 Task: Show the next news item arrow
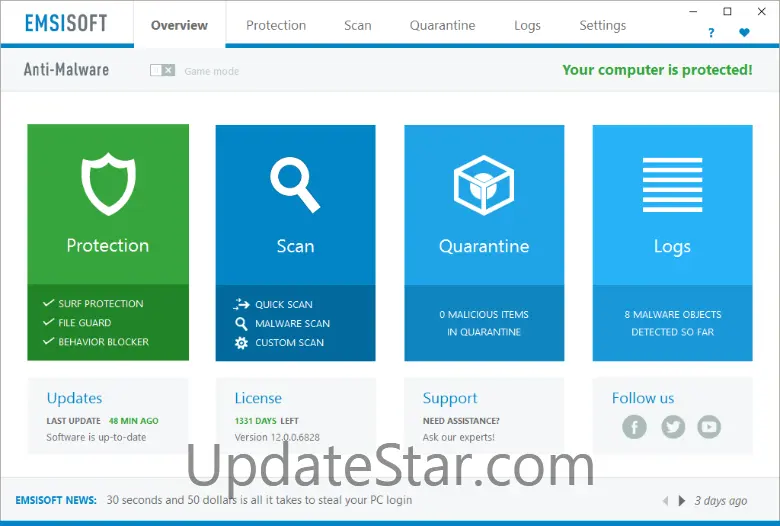(x=682, y=501)
